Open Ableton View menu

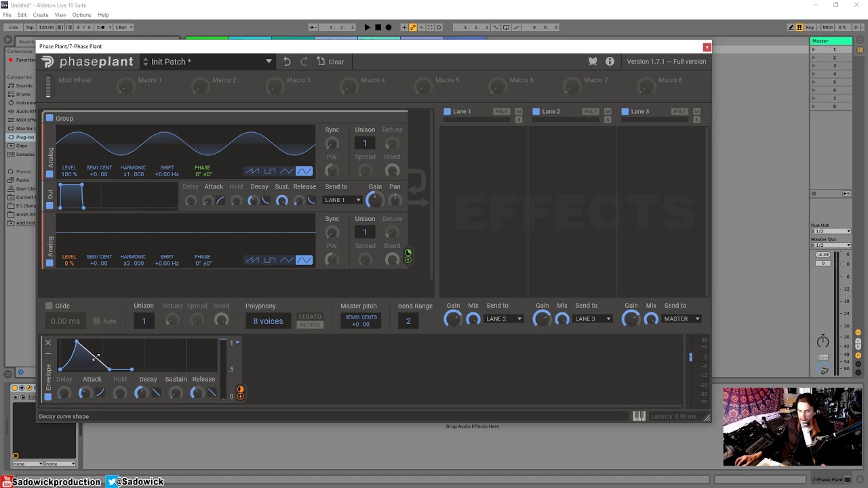[60, 15]
